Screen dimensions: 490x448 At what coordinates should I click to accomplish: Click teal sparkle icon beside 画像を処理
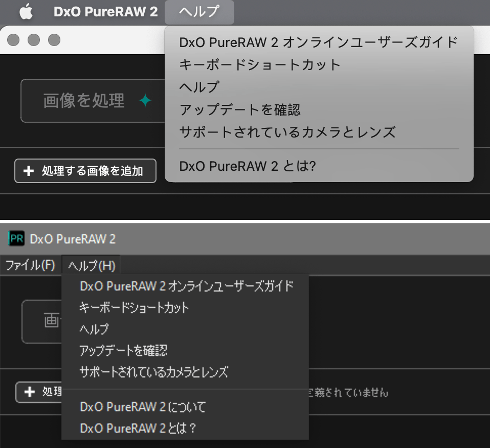[145, 101]
